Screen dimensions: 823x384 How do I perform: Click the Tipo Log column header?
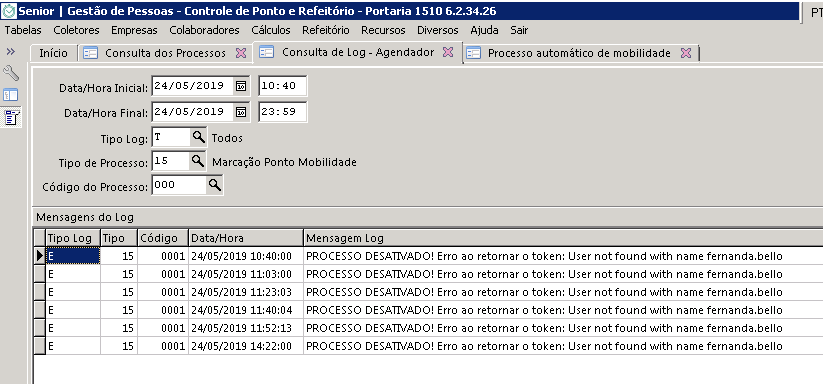tap(73, 238)
